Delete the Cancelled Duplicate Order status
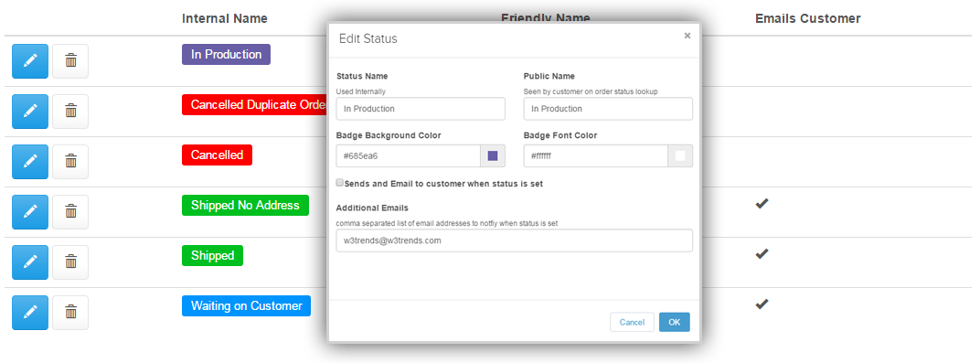 coord(70,112)
